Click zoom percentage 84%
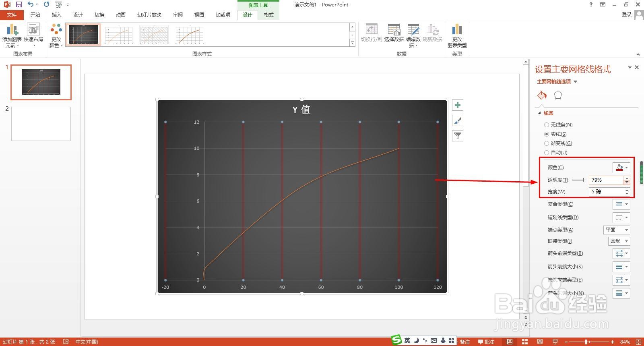 point(625,342)
